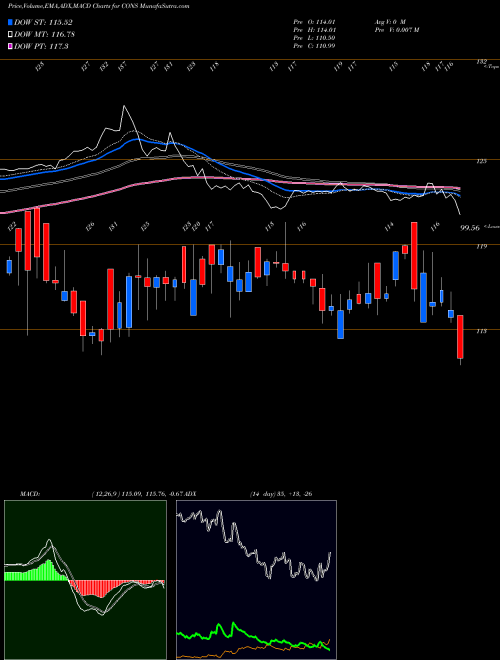Click the 125 price axis label
500x660 pixels.
(x=482, y=161)
